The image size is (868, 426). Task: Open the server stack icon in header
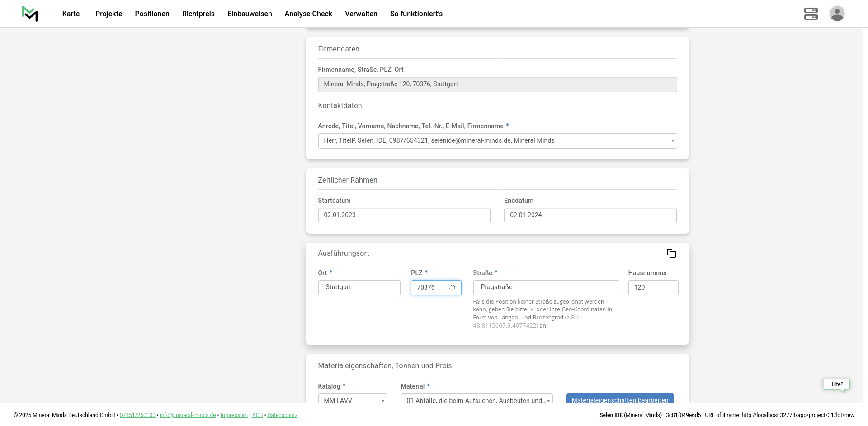811,14
